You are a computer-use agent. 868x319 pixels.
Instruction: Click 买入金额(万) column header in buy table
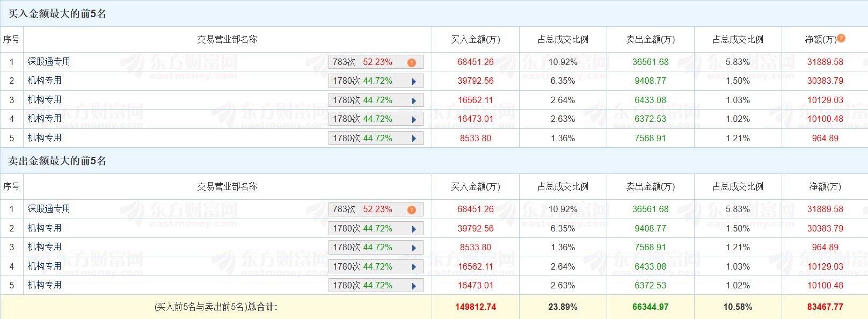coord(475,40)
